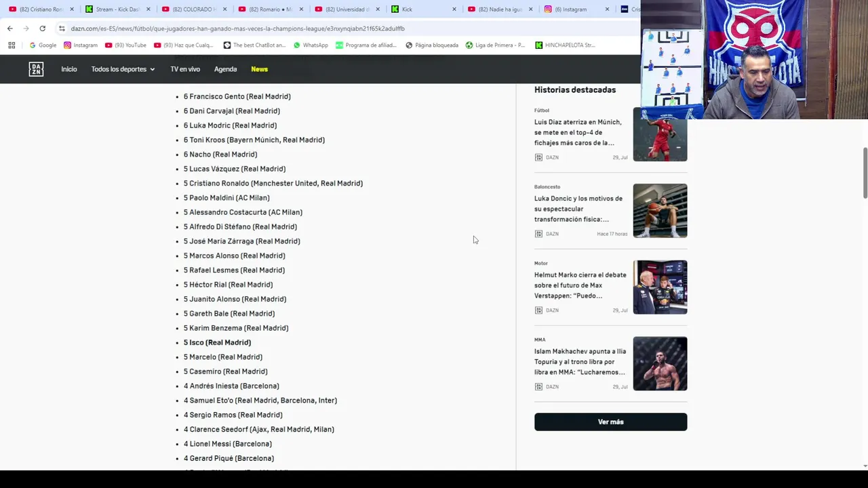
Task: Open 'Islam Makhachev apunta a Ilia' story
Action: click(580, 362)
